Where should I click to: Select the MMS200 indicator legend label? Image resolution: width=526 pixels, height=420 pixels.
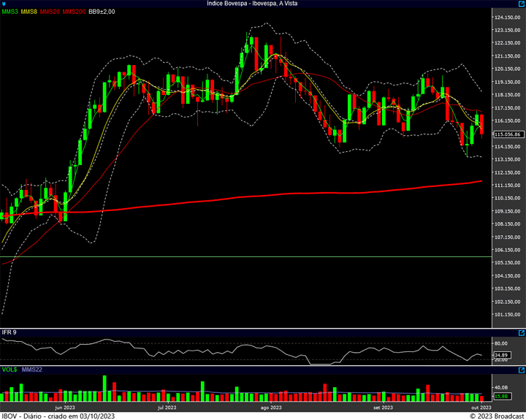[x=73, y=12]
